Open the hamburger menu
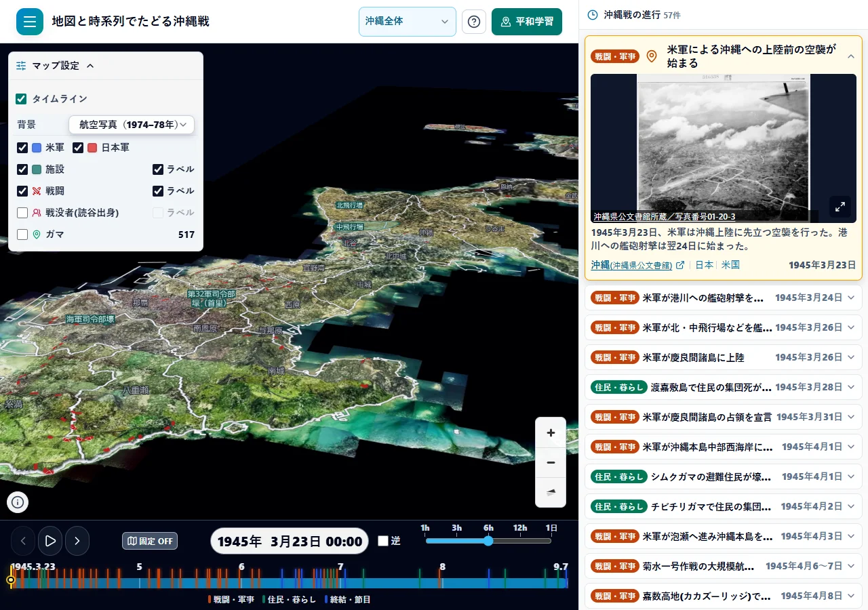This screenshot has width=868, height=610. 30,22
